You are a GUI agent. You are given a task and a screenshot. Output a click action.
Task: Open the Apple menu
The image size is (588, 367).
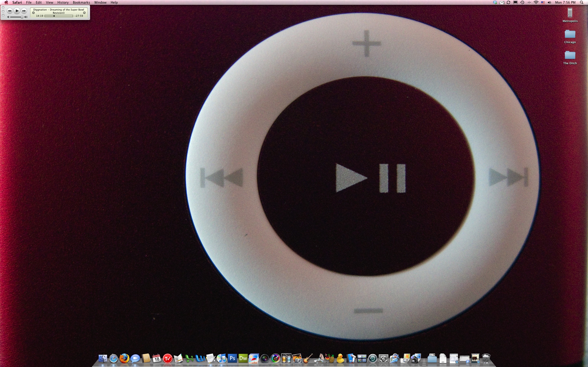click(6, 3)
